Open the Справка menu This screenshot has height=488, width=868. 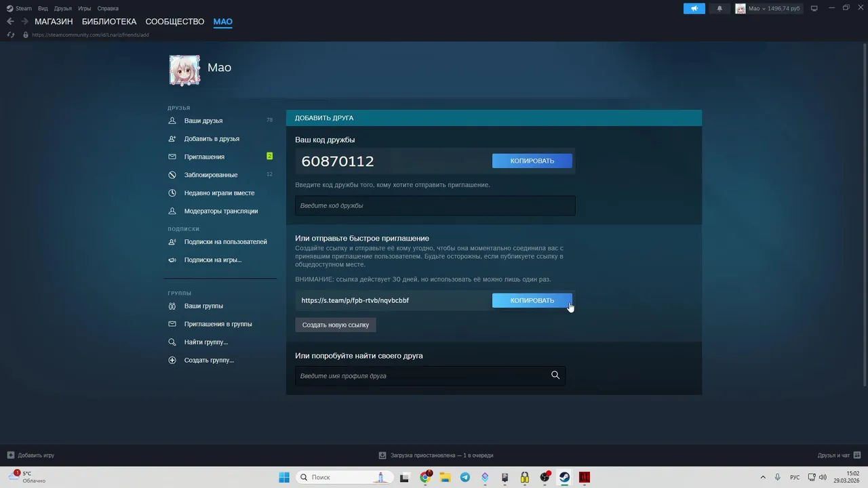coord(108,9)
